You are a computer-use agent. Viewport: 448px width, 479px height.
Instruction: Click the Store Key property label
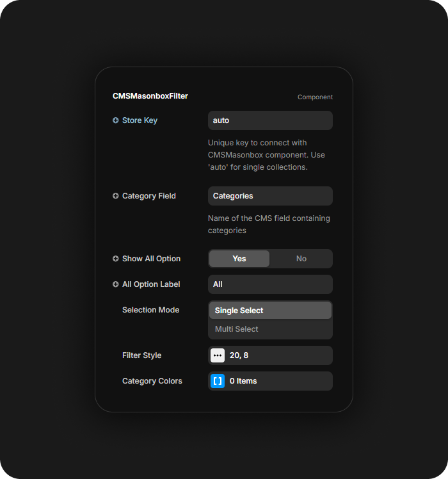coord(140,120)
